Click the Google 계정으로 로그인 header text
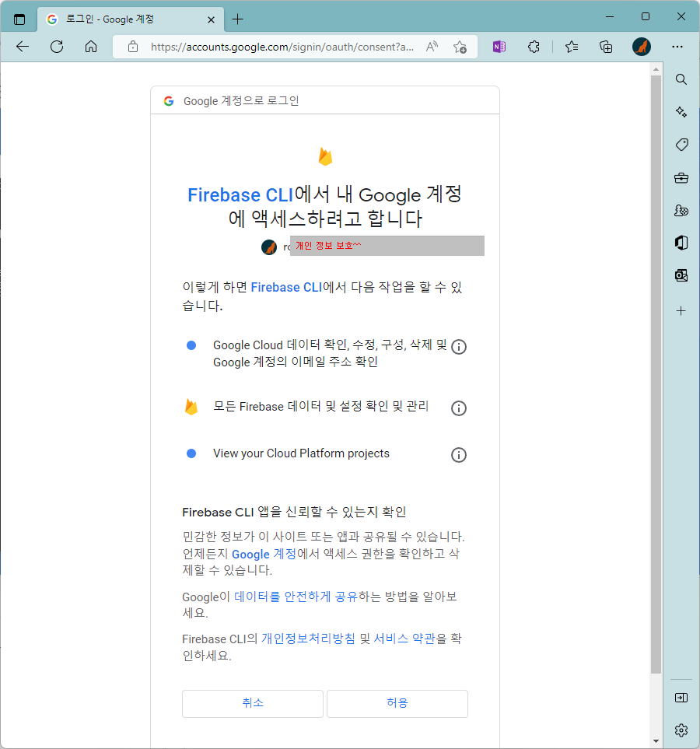700x749 pixels. point(241,101)
